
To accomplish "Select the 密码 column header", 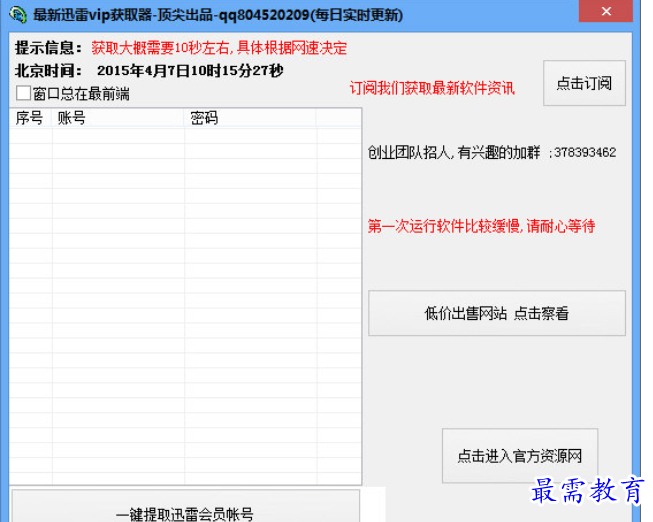I will click(250, 118).
